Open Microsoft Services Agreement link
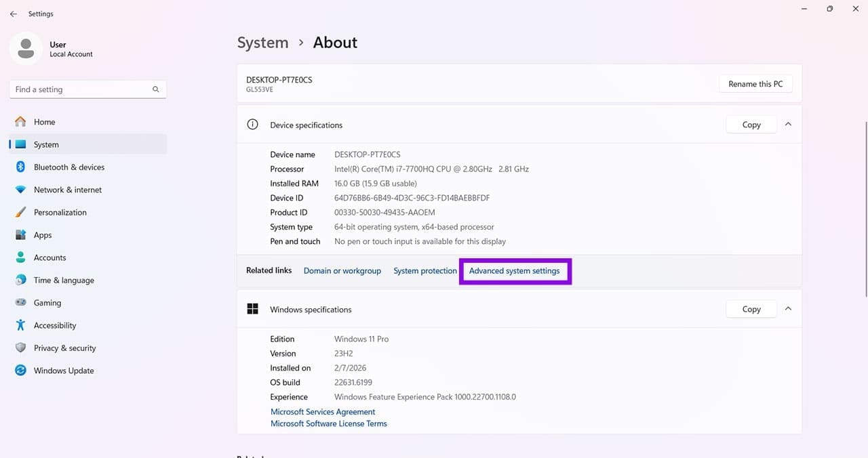This screenshot has width=868, height=458. click(x=323, y=412)
